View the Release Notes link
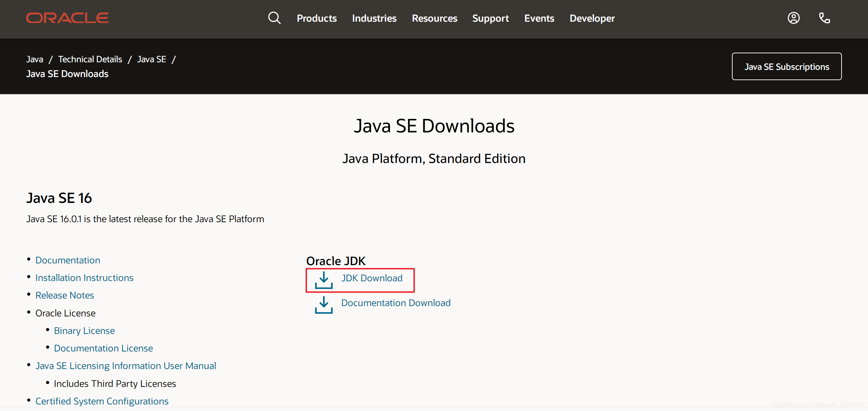This screenshot has height=411, width=868. [65, 295]
